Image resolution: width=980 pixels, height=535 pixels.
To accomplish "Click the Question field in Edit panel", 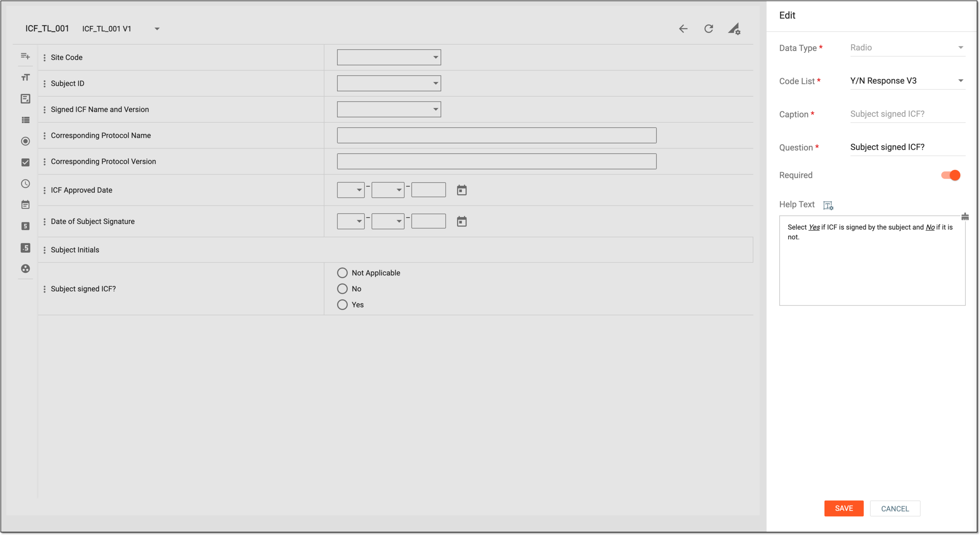I will (x=907, y=147).
